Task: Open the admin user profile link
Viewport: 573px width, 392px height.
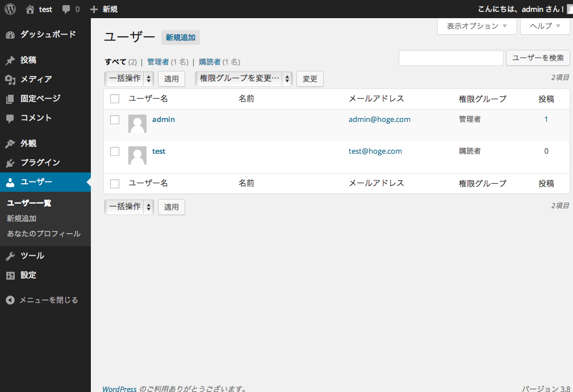Action: click(x=163, y=119)
